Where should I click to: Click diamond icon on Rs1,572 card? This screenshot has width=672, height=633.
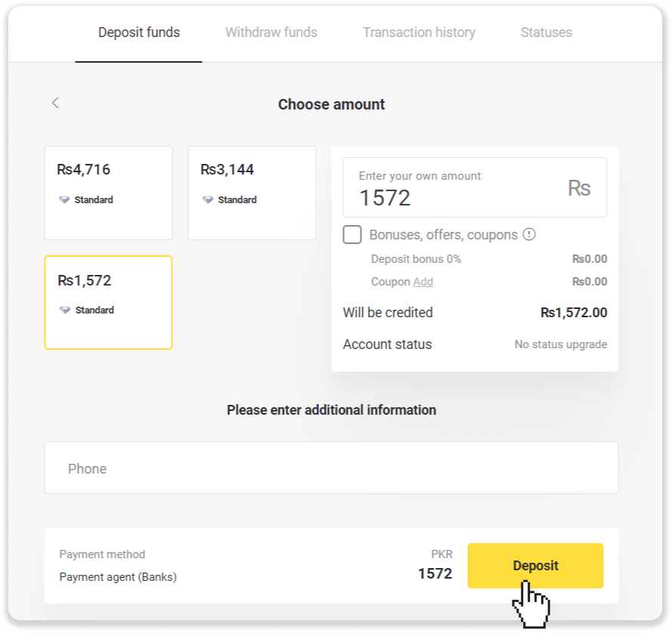[x=64, y=310]
